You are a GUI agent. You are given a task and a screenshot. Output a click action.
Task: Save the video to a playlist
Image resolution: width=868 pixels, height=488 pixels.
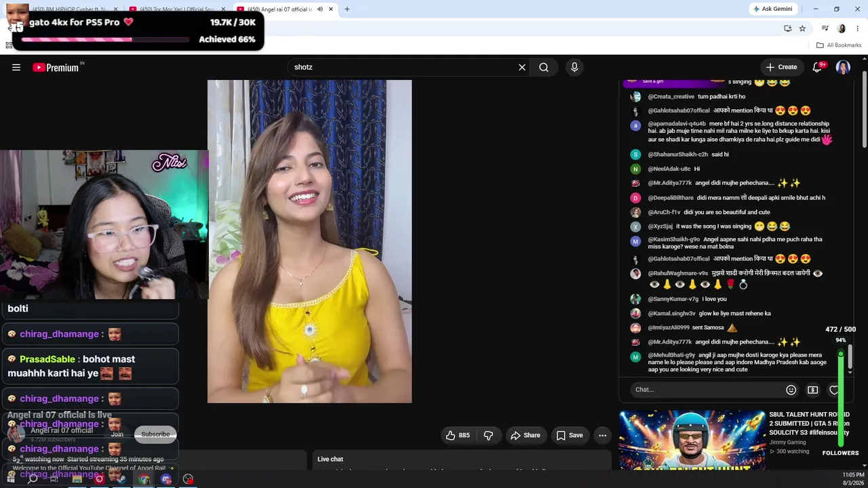[x=570, y=435]
